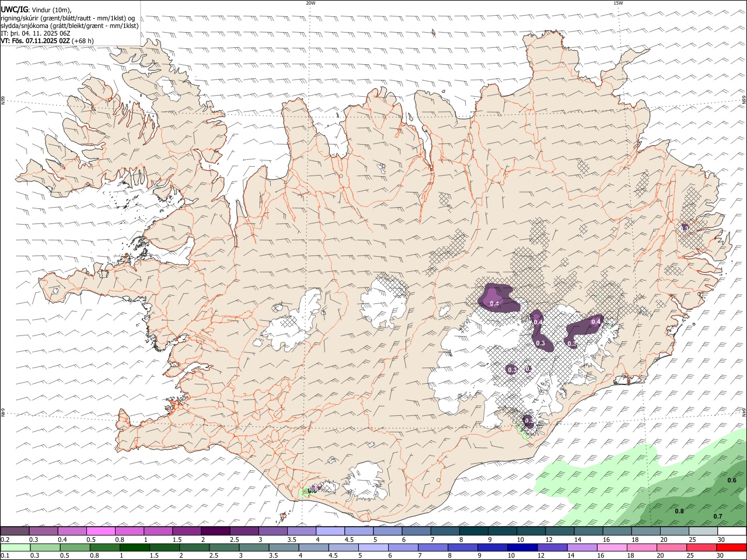
Task: Click the '0.6' value in the green offshore area
Action: pos(732,480)
